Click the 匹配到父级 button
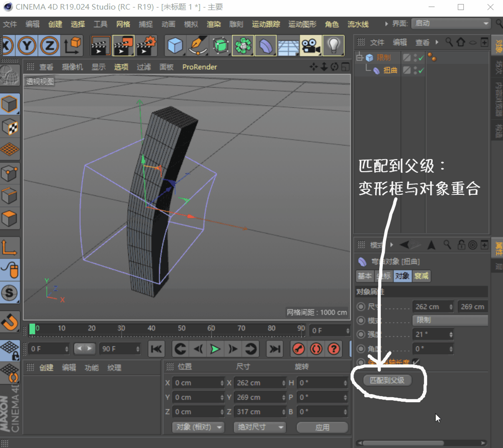Image resolution: width=503 pixels, height=448 pixels. [x=387, y=380]
